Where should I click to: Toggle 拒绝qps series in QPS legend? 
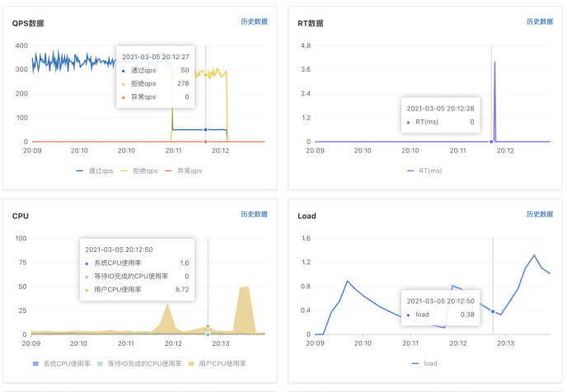click(139, 170)
